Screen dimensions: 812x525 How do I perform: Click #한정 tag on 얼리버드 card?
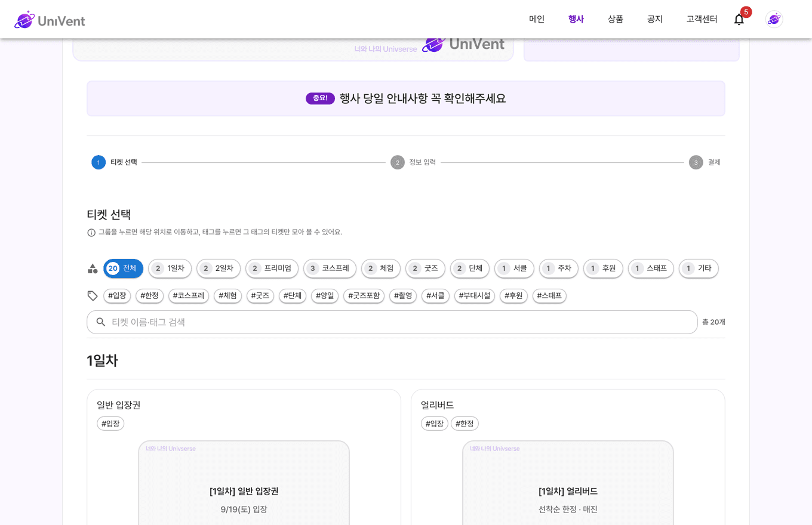click(x=465, y=424)
